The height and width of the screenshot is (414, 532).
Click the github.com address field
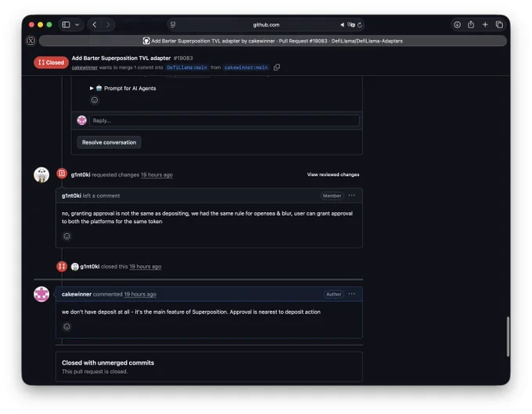266,25
